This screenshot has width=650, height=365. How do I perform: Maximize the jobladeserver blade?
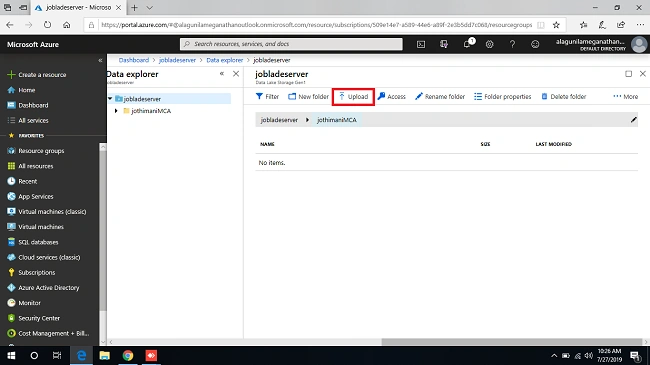click(628, 74)
